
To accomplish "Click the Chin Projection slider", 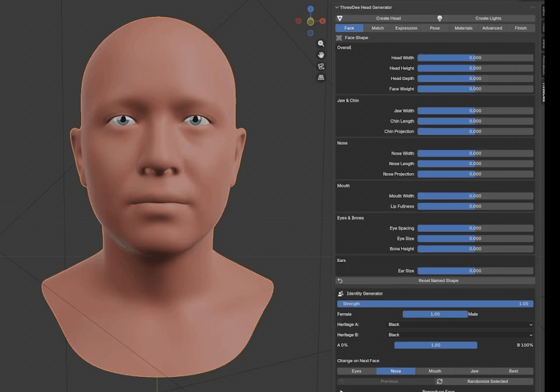I will pos(475,132).
